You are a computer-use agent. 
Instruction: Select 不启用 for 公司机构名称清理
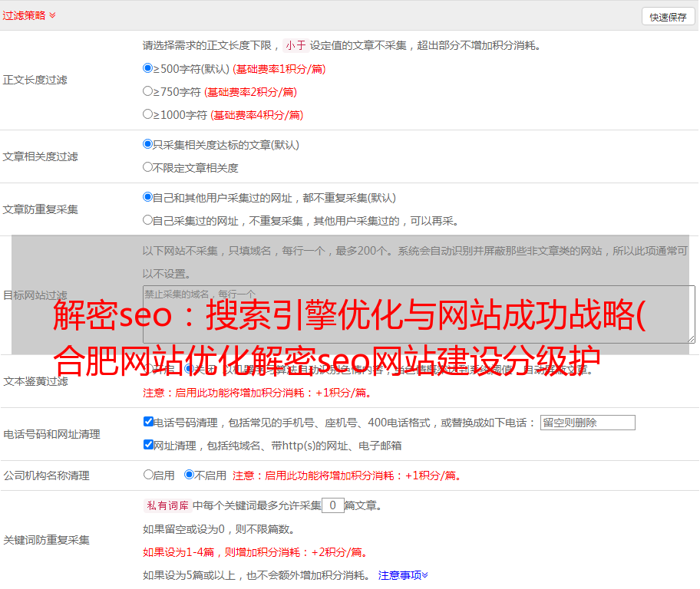coord(189,475)
